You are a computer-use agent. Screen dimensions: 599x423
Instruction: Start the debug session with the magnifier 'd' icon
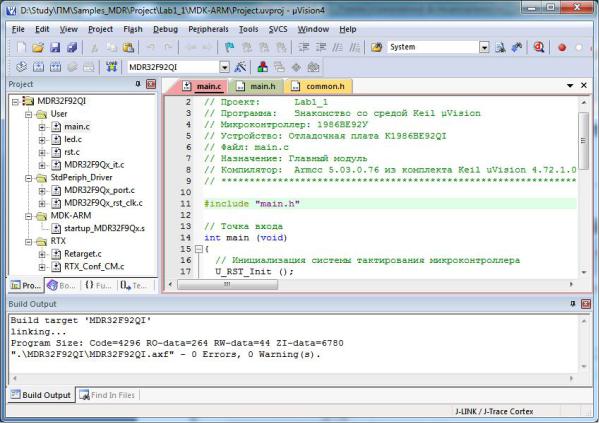(x=539, y=47)
